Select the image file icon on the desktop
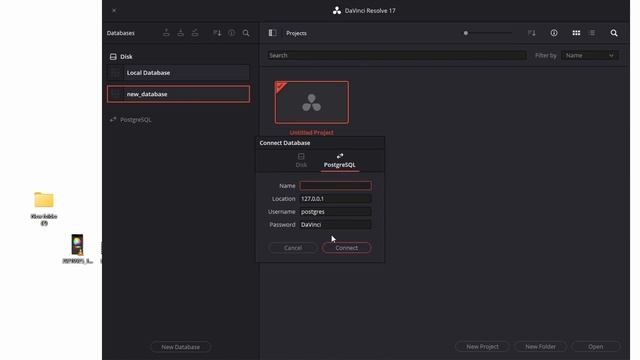This screenshot has height=360, width=640. coord(77,245)
